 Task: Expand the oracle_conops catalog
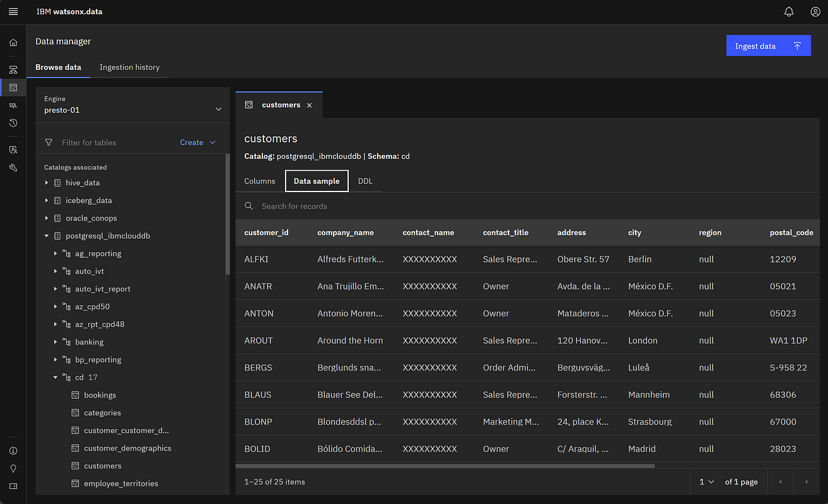(x=47, y=218)
